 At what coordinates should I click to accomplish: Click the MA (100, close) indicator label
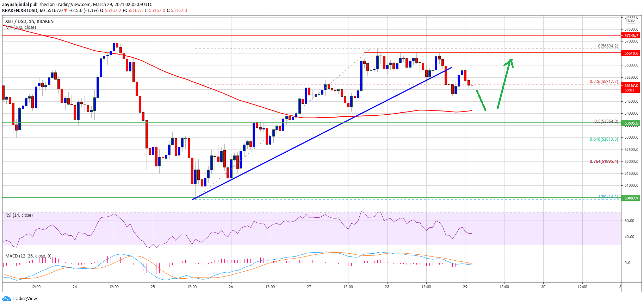(x=20, y=27)
